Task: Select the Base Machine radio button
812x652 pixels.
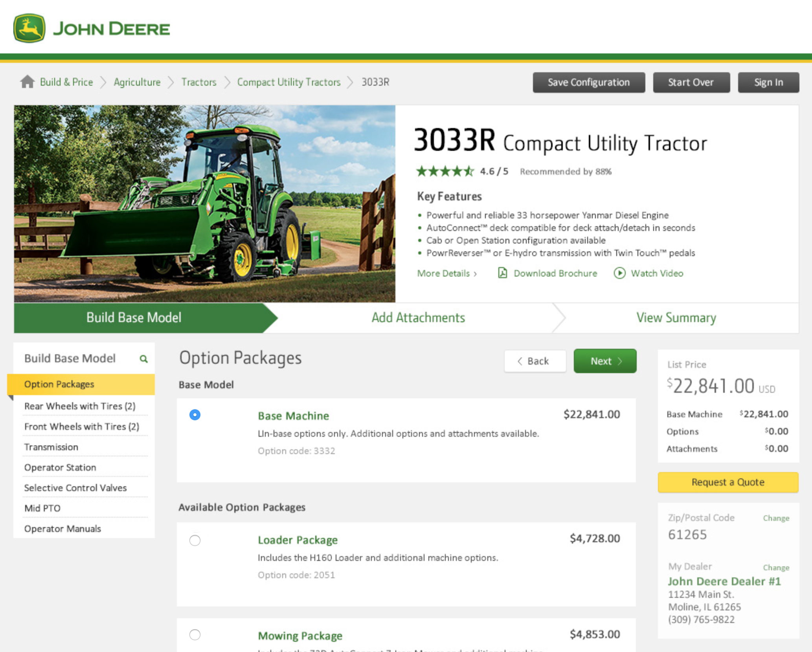Action: tap(195, 415)
